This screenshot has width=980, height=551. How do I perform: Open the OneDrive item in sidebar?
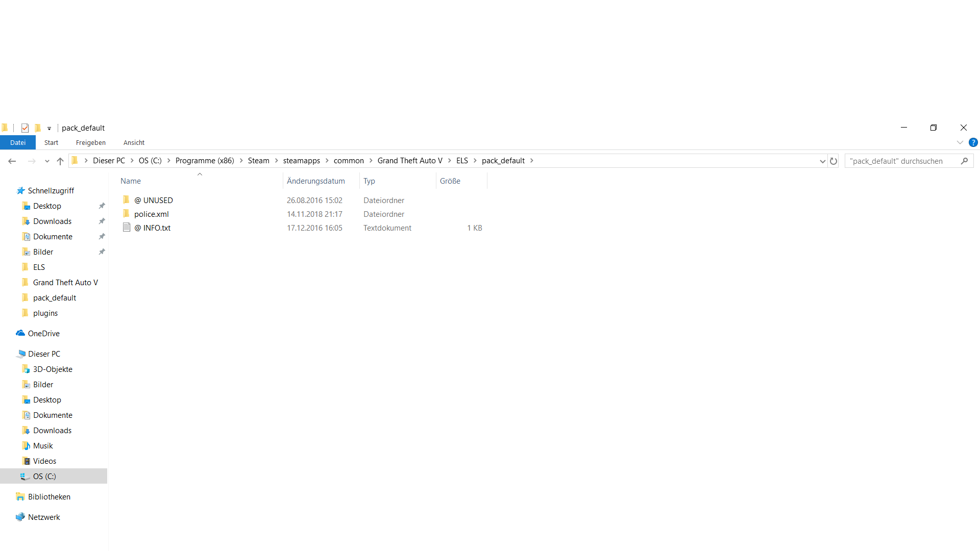point(44,334)
